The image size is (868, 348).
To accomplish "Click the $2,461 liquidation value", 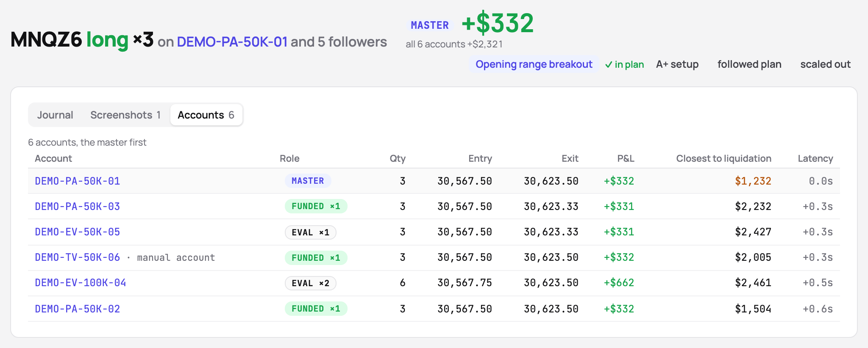I will (753, 283).
